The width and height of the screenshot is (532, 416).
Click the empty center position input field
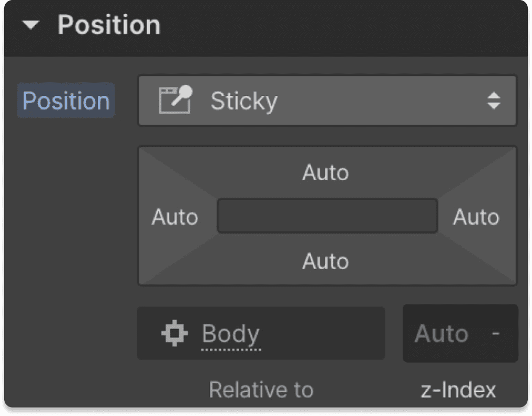[327, 215]
